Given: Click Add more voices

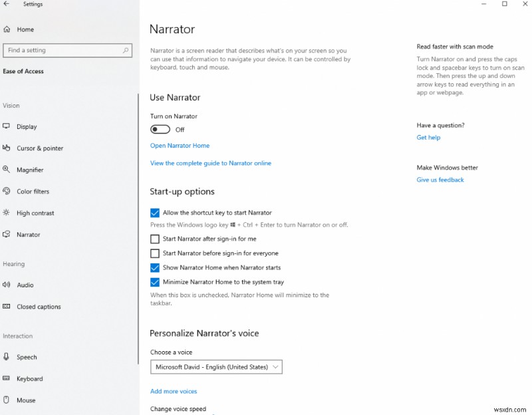Looking at the screenshot, I should (x=174, y=391).
